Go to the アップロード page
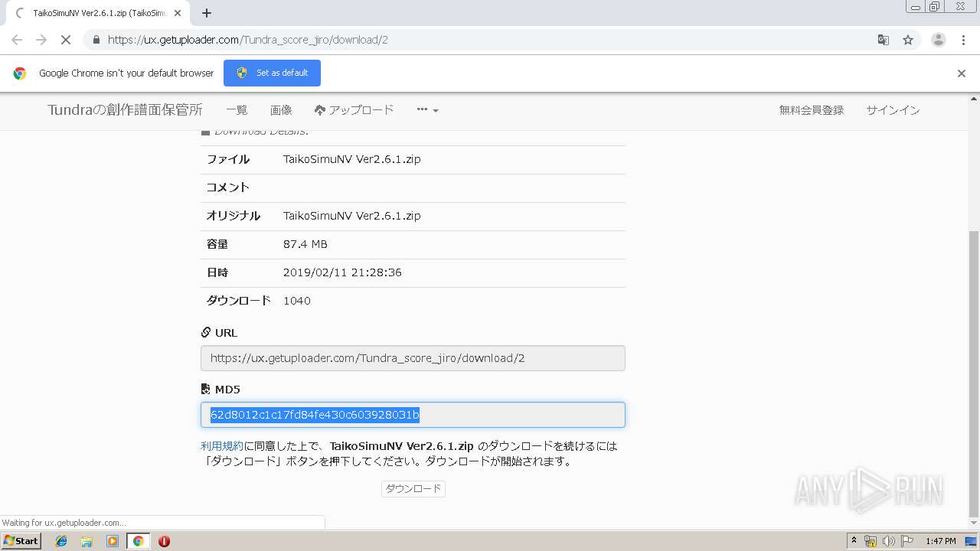This screenshot has width=980, height=551. coord(354,110)
